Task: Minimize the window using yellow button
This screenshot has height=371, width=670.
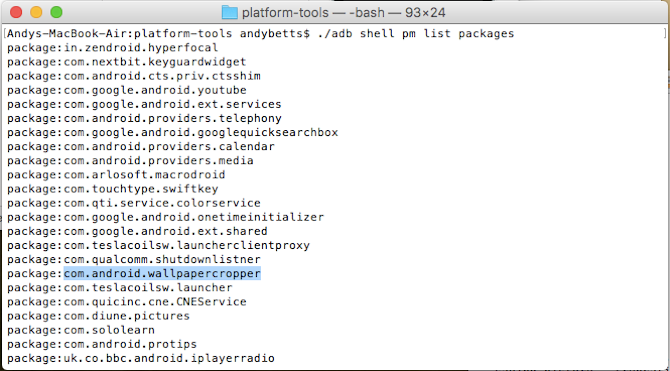Action: (x=36, y=12)
